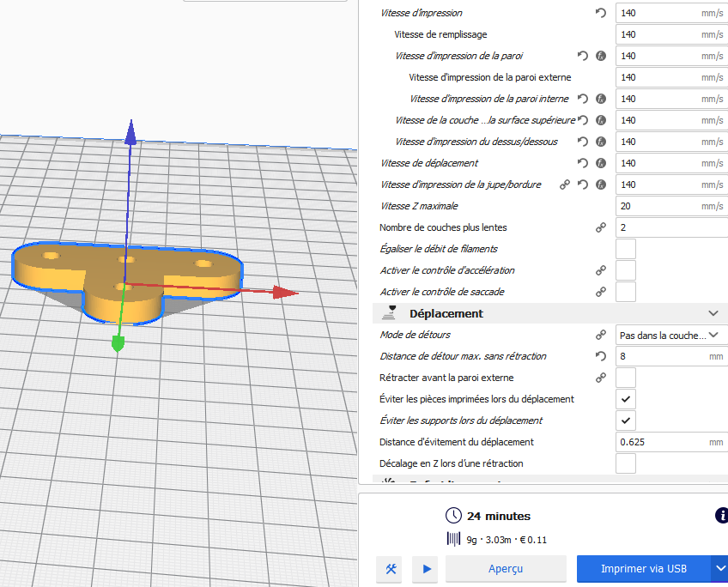Reset Vitesse de déplacement value
The image size is (728, 587).
tap(583, 163)
